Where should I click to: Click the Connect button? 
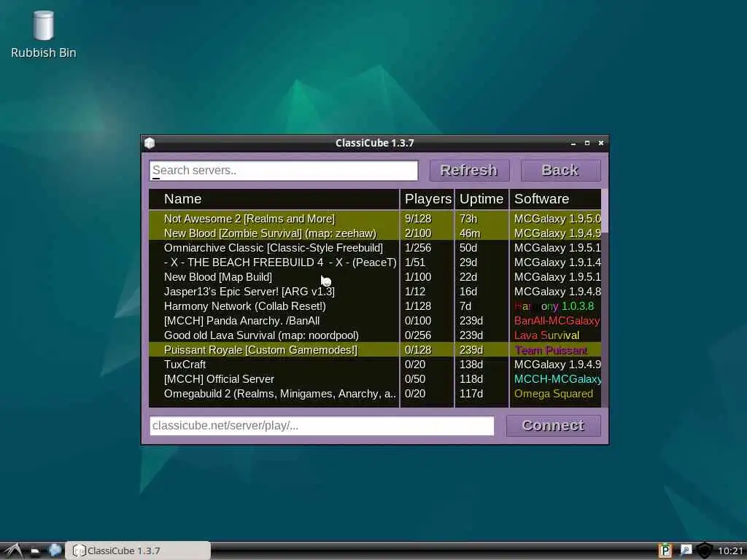pos(553,425)
